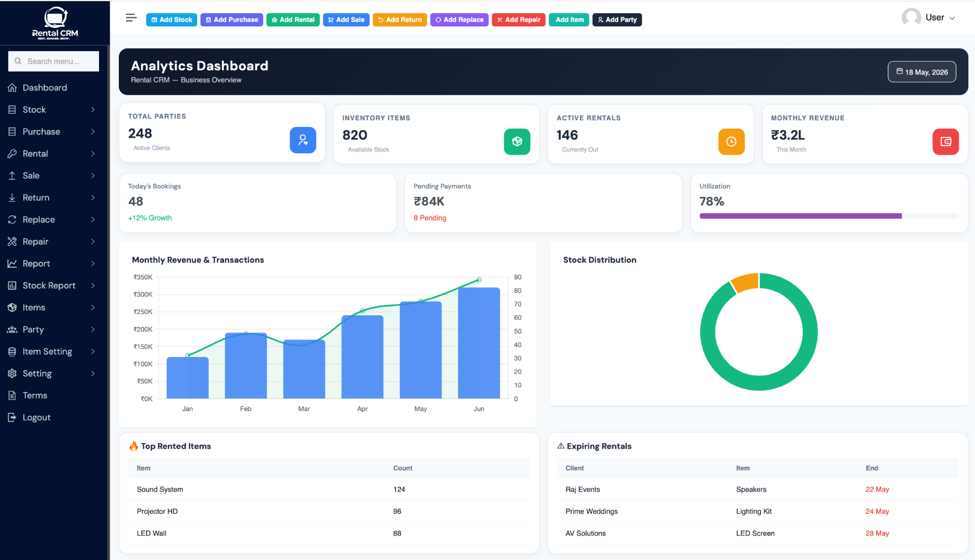Click the Dashboard home icon in sidebar
The width and height of the screenshot is (975, 560).
pyautogui.click(x=12, y=88)
